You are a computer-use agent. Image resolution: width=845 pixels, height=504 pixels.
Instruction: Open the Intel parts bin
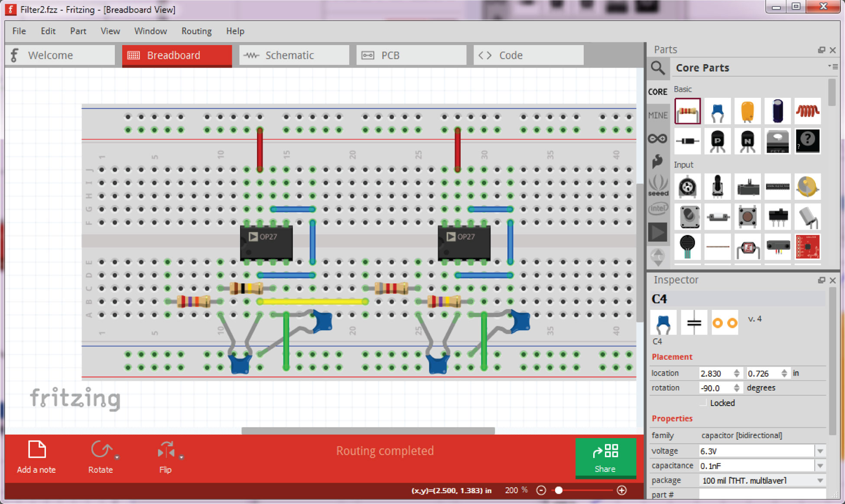(658, 208)
